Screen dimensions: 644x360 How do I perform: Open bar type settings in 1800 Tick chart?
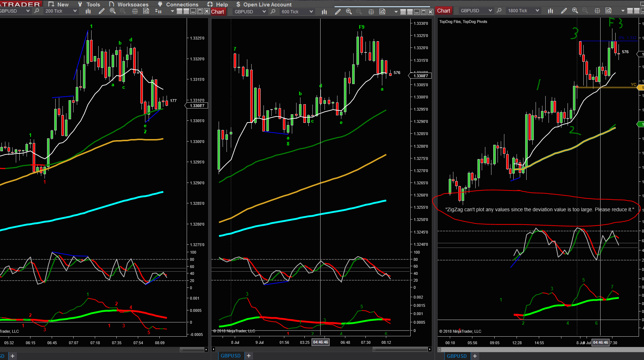[x=551, y=11]
